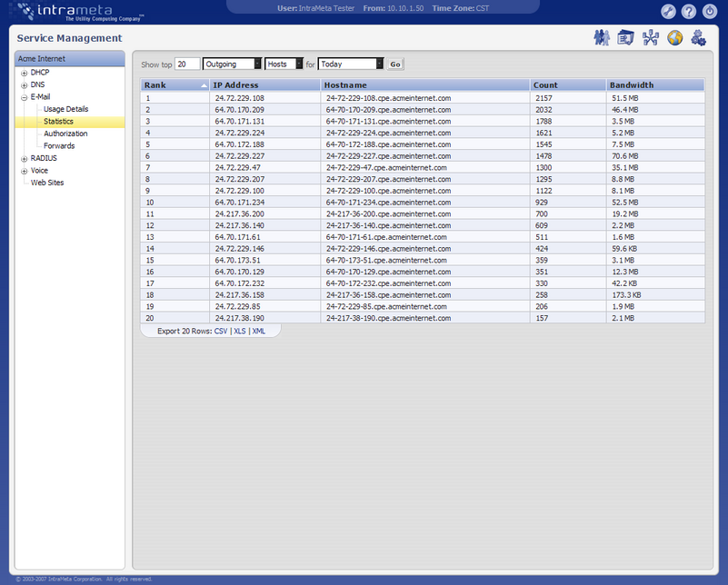Expand the DNS tree node
Image resolution: width=728 pixels, height=585 pixels.
25,85
